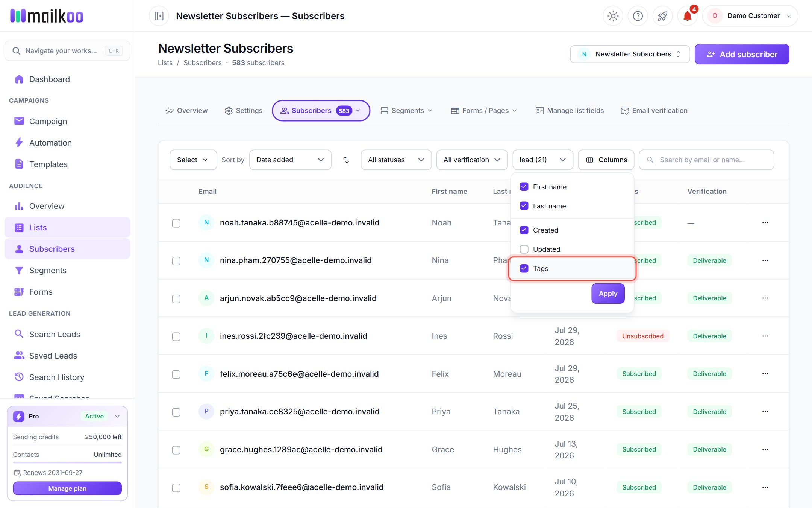Toggle the Tags column checkbox
Image resolution: width=812 pixels, height=508 pixels.
(x=524, y=268)
